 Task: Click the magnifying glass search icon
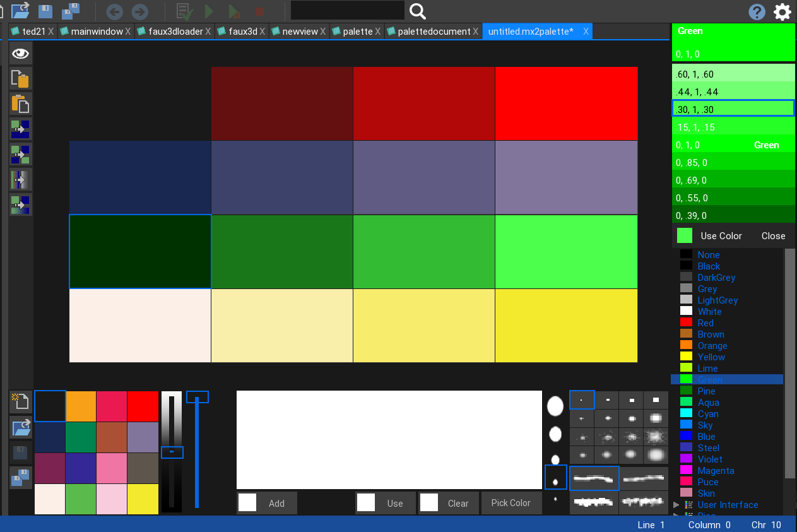(x=418, y=11)
